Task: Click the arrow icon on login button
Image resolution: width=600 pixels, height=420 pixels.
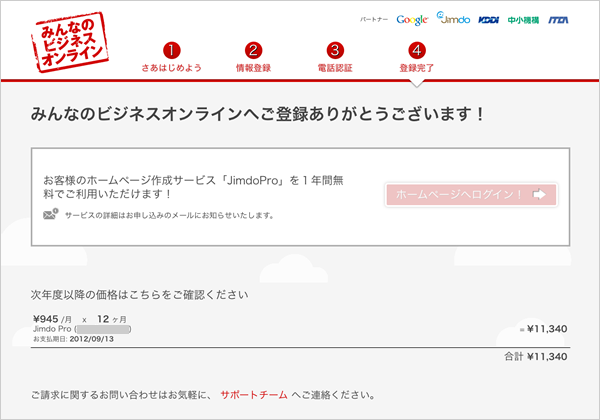Action: pos(539,194)
